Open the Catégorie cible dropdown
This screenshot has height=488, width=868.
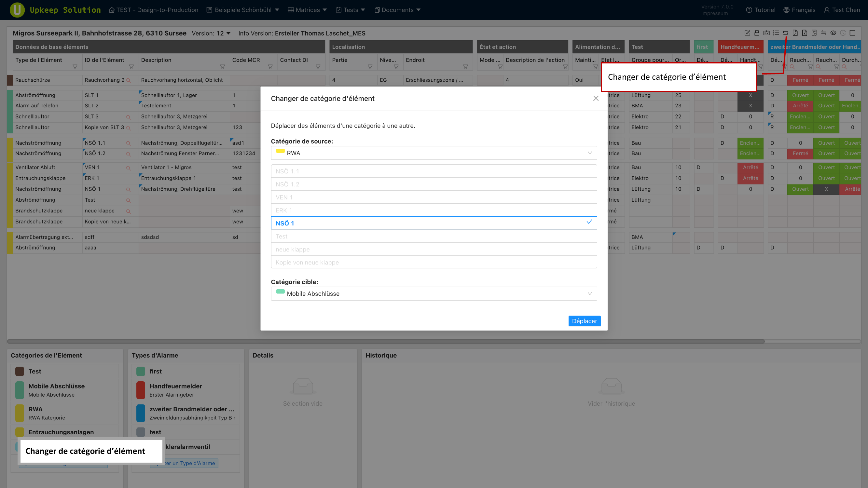click(x=434, y=293)
